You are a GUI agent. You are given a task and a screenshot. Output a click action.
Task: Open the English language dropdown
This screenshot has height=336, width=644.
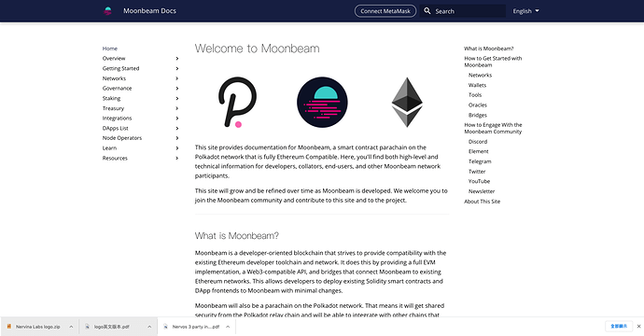click(525, 11)
